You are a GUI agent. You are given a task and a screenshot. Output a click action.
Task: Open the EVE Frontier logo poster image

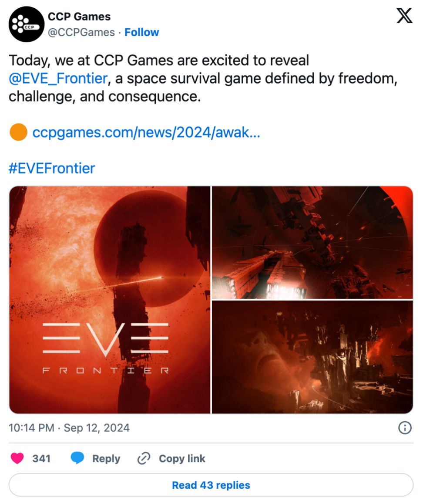110,300
